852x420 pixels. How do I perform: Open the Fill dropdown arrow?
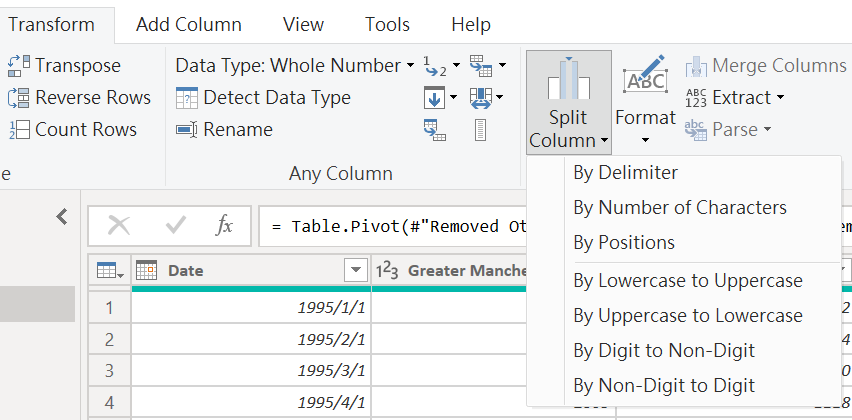pos(454,98)
